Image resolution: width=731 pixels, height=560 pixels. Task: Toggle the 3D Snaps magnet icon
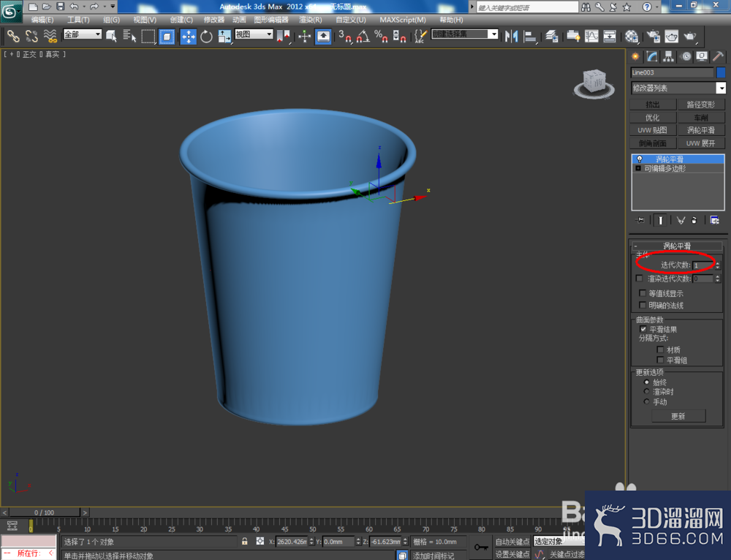[x=344, y=37]
